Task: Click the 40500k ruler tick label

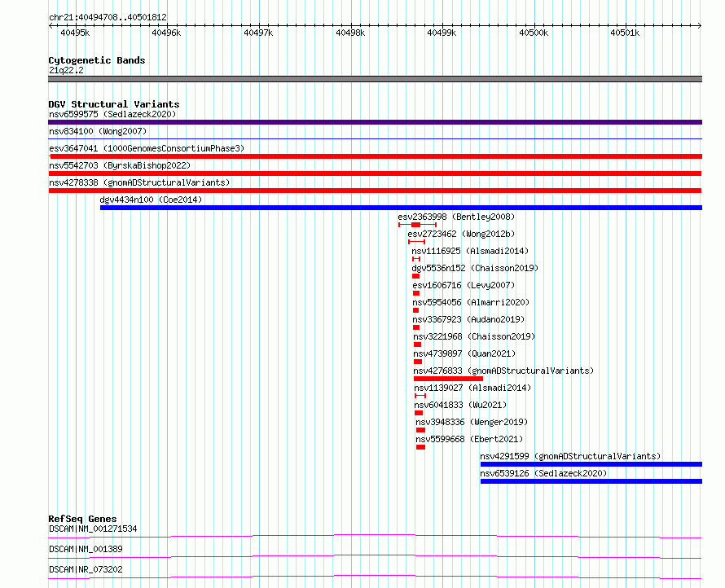Action: pyautogui.click(x=534, y=33)
